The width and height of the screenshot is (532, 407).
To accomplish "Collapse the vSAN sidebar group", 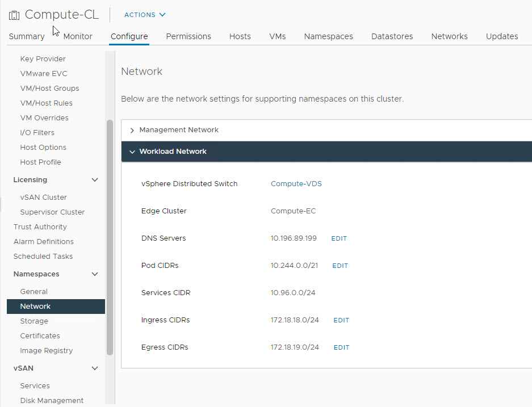I will pos(95,368).
